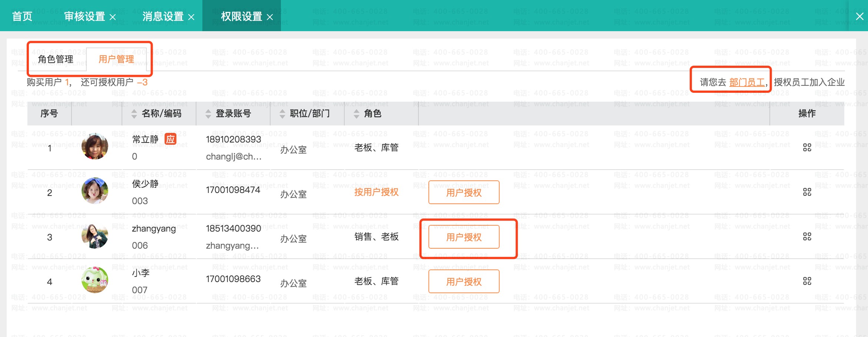Viewport: 868px width, 337px height.
Task: Open 常立静's avatar photo
Action: tap(95, 146)
